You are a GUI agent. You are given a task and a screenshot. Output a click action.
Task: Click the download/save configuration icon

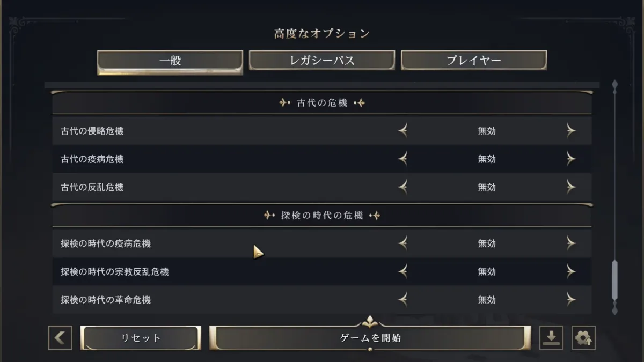click(x=551, y=338)
